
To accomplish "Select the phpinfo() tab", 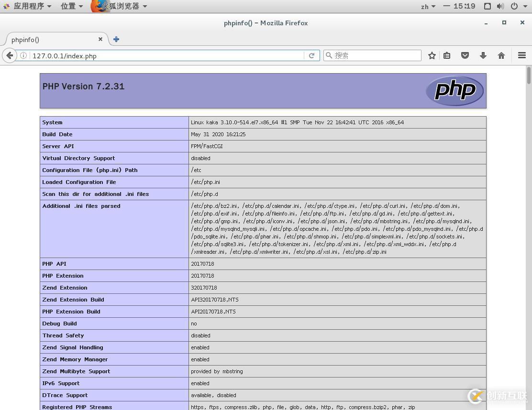I will click(56, 39).
